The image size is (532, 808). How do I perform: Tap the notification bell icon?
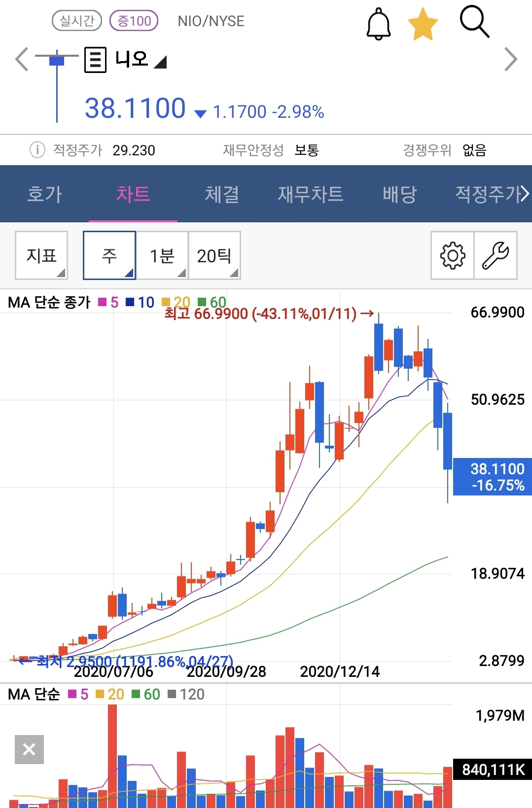pyautogui.click(x=379, y=24)
